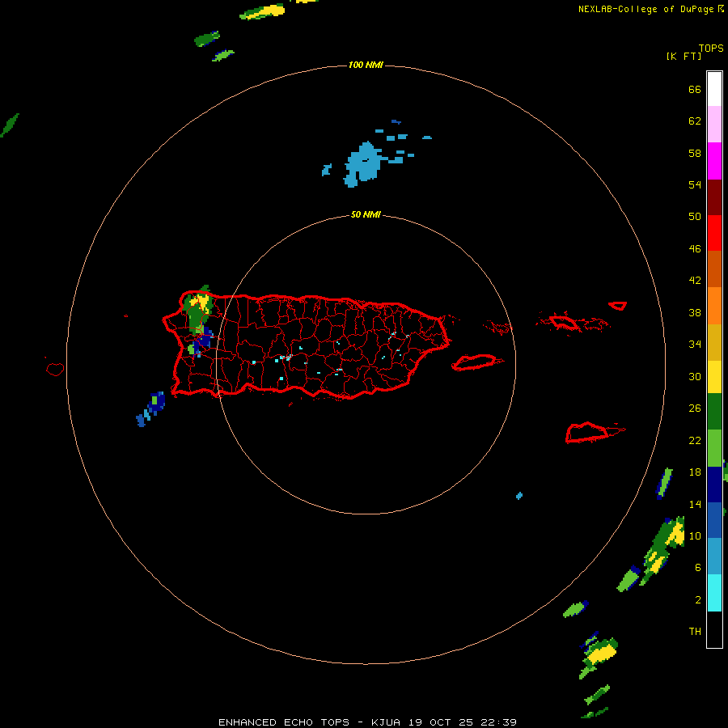Click the "30" scale value
This screenshot has height=728, width=728.
[x=695, y=376]
